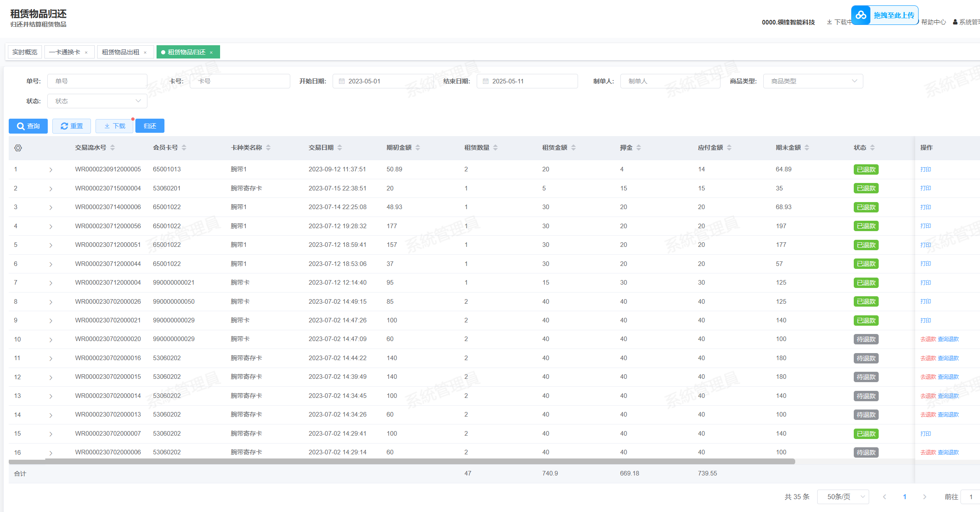Click the 查询 search button
Screen dimensions: 980x512
28,126
